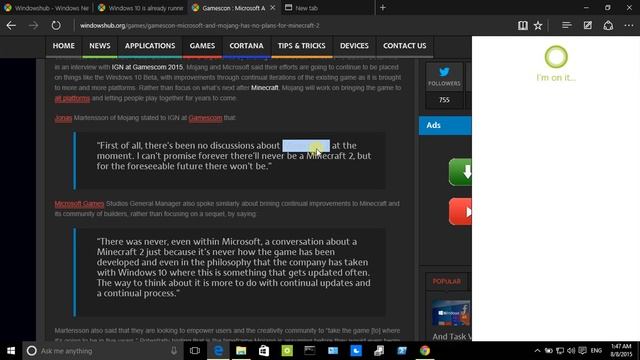This screenshot has width=640, height=360.
Task: Follow the 'Jonas' link
Action: [63, 118]
